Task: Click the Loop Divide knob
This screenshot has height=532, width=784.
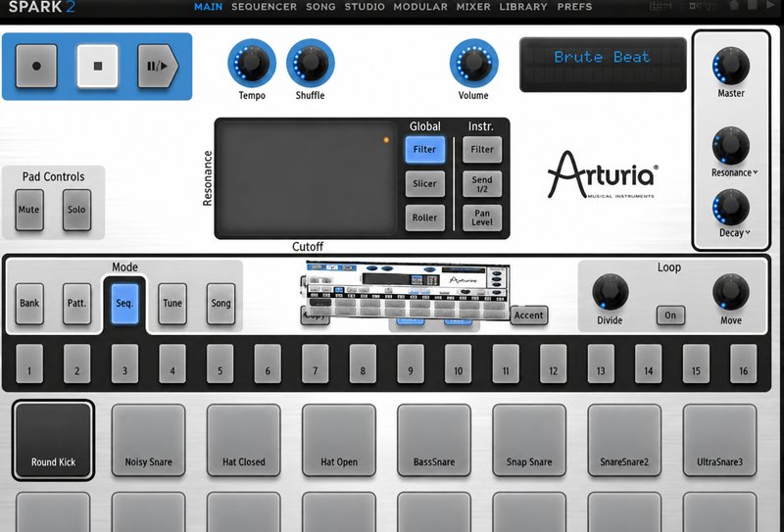Action: [610, 292]
